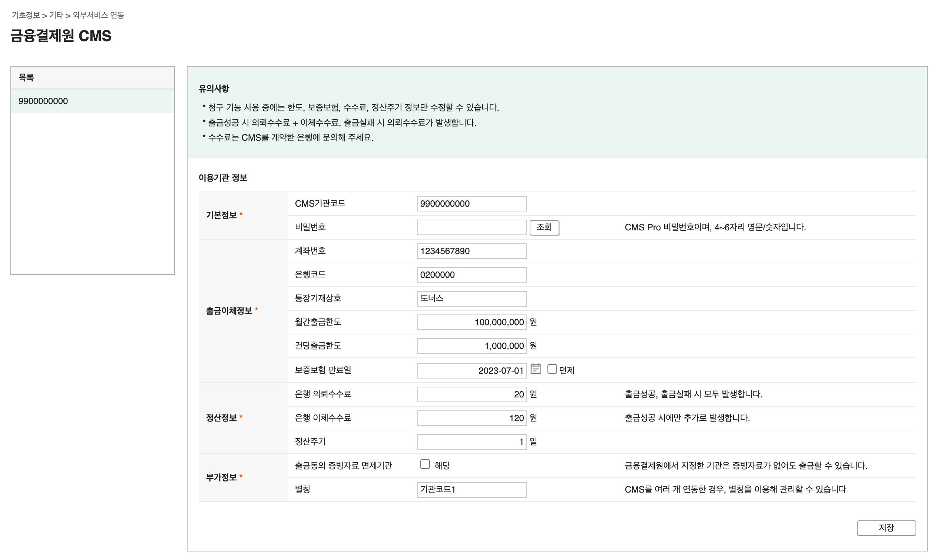
Task: Click the 월간출금한도 amount field
Action: click(x=471, y=322)
